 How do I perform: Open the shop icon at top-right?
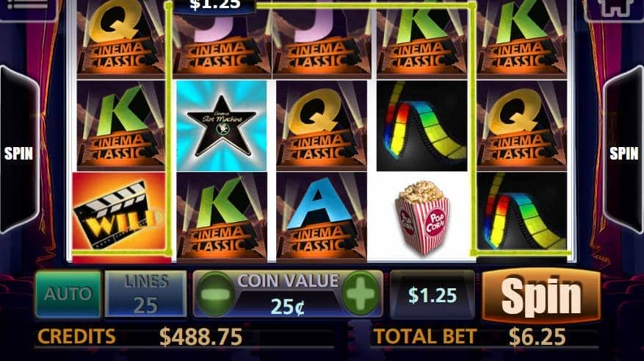(614, 8)
